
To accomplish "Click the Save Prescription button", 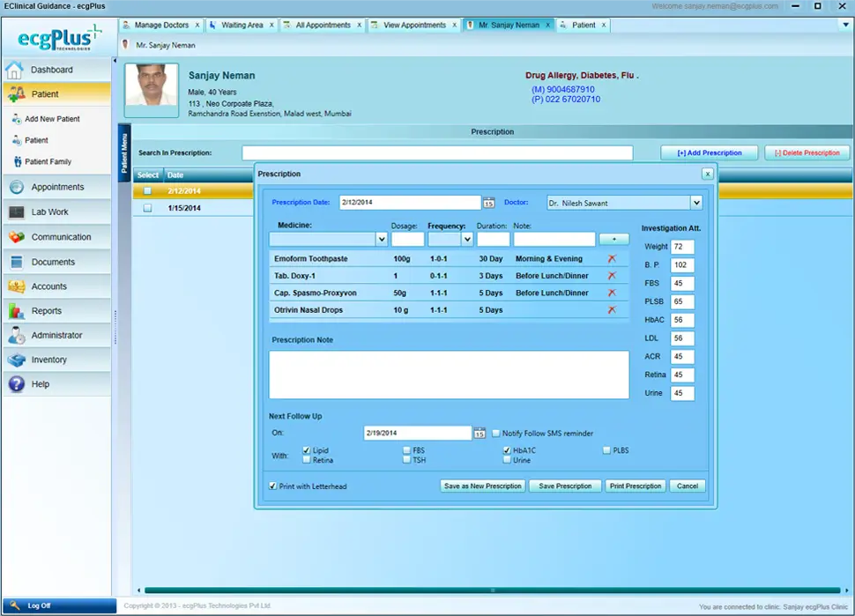I will 564,486.
